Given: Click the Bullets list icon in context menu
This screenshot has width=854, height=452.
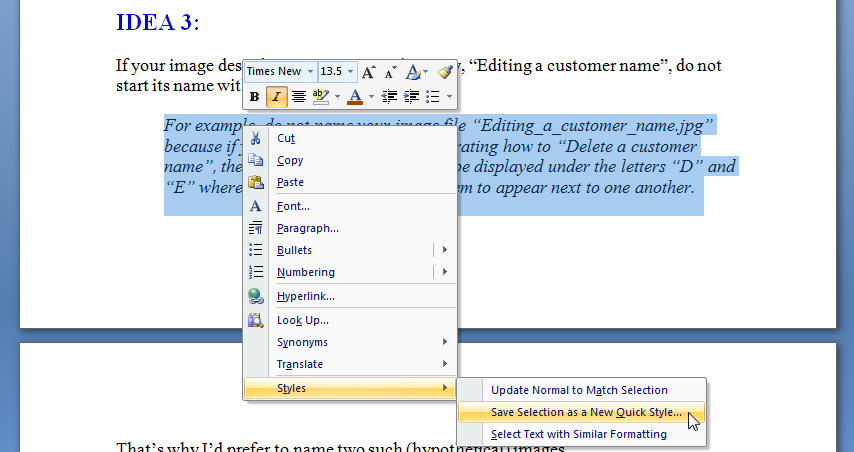Looking at the screenshot, I should click(255, 250).
